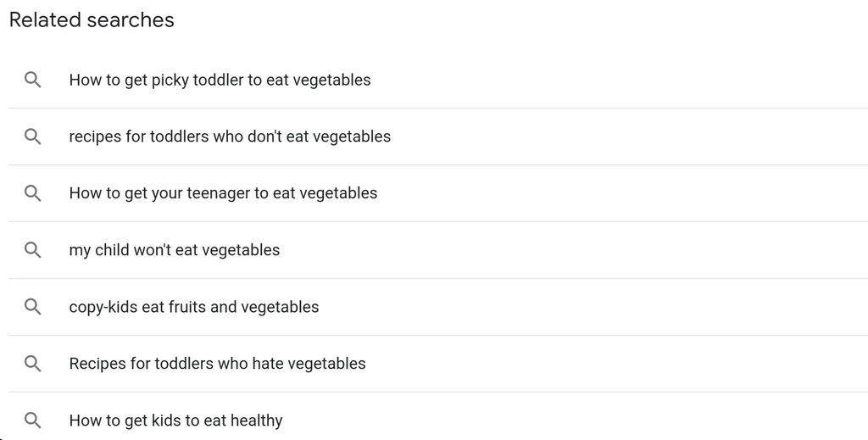Search 'How to get your teenager to eat vegetables'
Viewport: 868px width, 440px height.
click(223, 193)
